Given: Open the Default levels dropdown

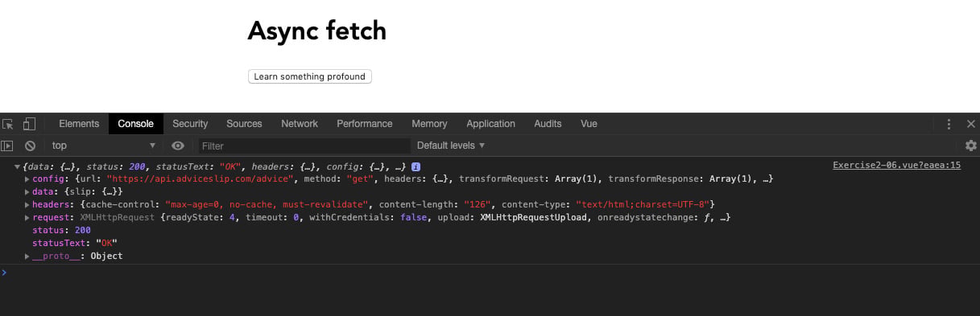Looking at the screenshot, I should 451,146.
